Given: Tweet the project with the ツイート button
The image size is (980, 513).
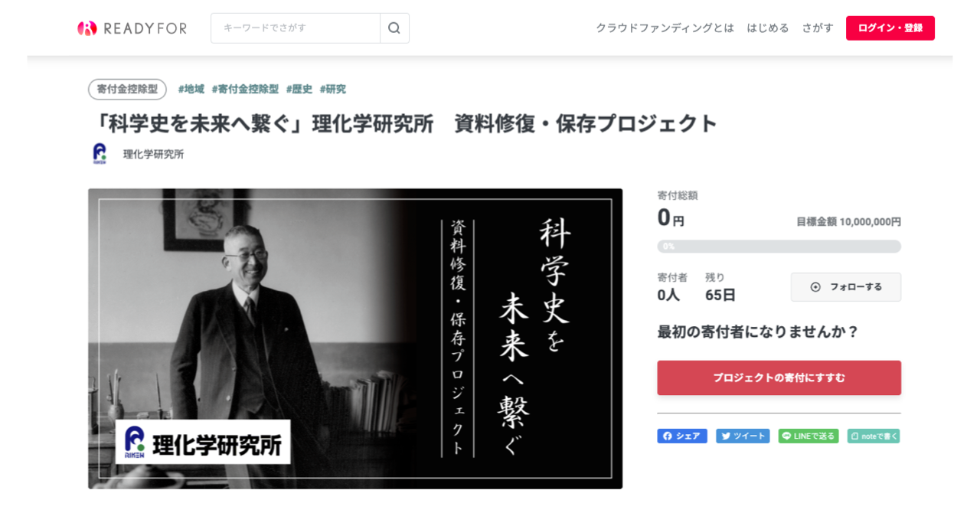Looking at the screenshot, I should [743, 436].
